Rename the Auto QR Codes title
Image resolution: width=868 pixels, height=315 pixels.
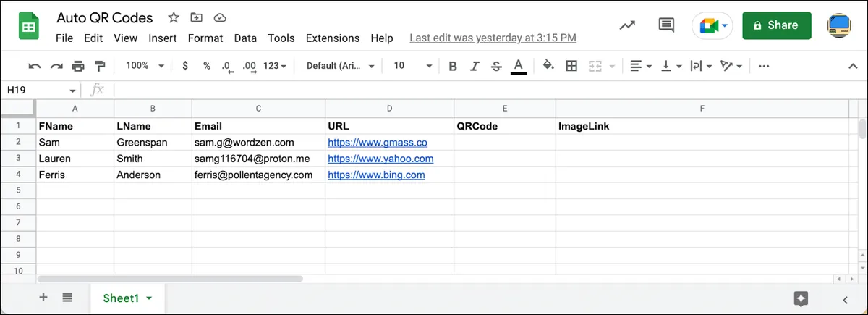coord(105,17)
